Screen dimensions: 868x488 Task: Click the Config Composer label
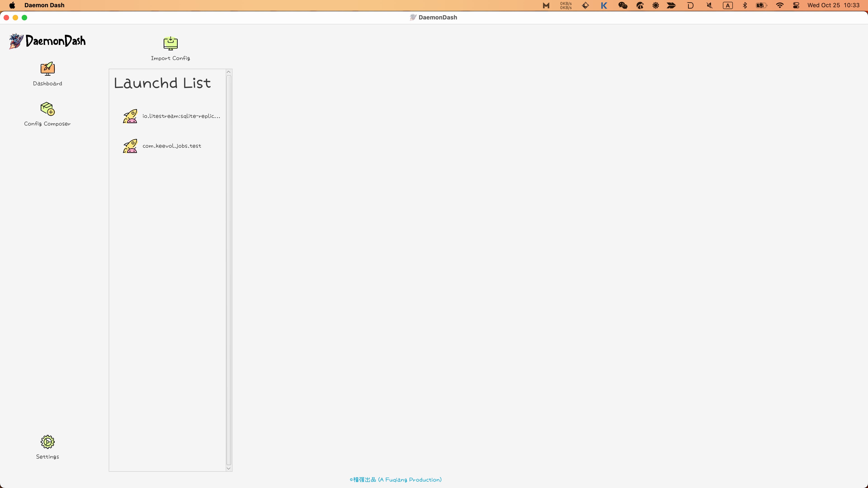coord(47,124)
